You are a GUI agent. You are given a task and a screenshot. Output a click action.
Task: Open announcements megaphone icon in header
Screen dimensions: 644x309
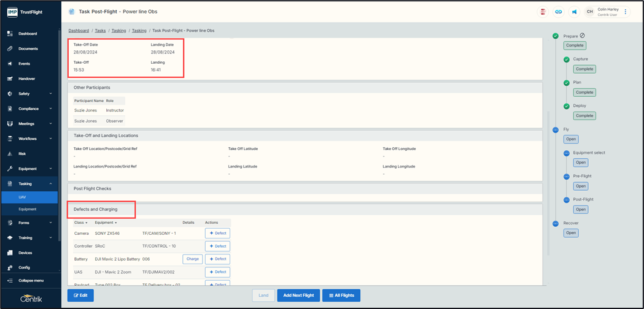[574, 12]
